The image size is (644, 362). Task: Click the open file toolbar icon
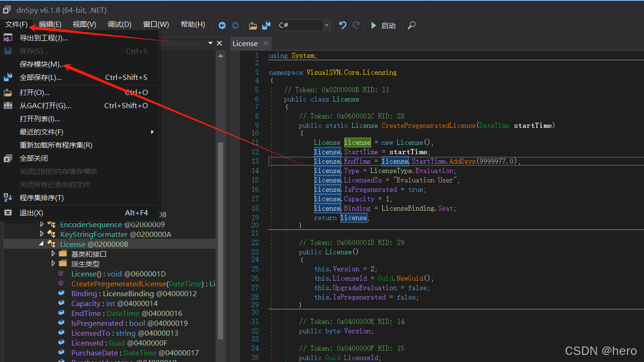point(253,25)
